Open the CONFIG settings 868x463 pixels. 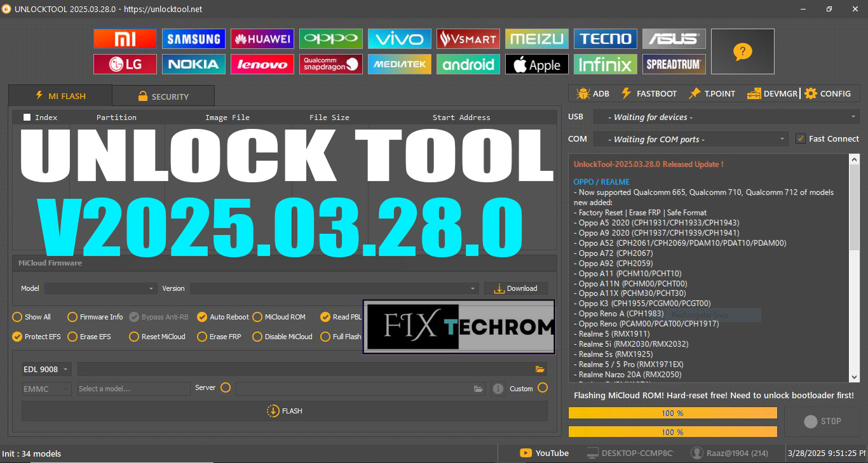[x=827, y=93]
